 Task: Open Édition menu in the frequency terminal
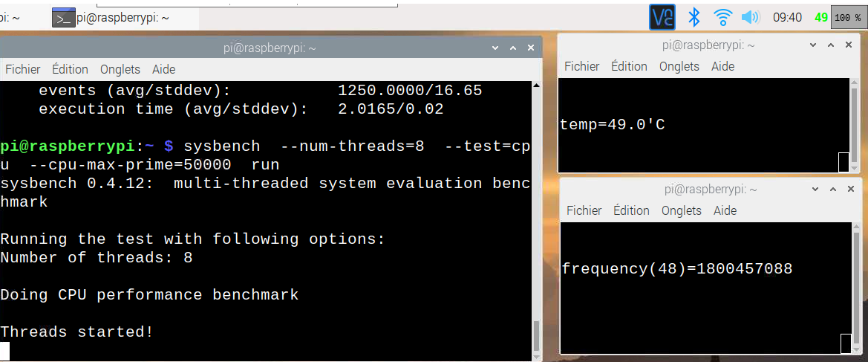coord(631,210)
